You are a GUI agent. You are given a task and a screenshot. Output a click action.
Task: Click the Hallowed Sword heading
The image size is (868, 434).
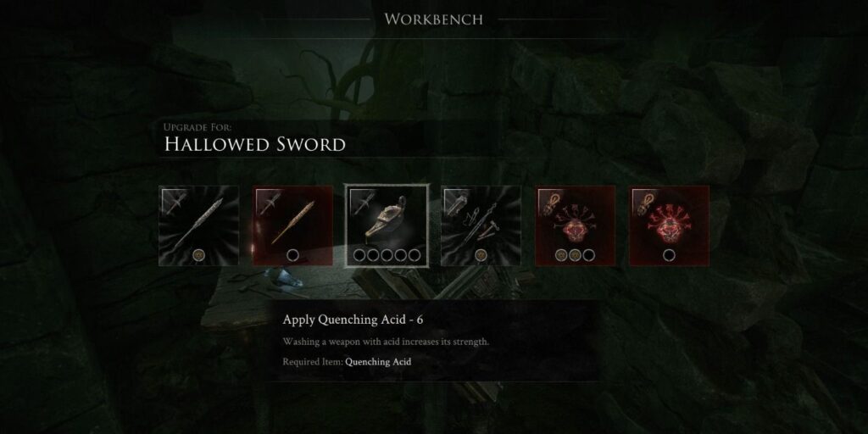pyautogui.click(x=255, y=144)
